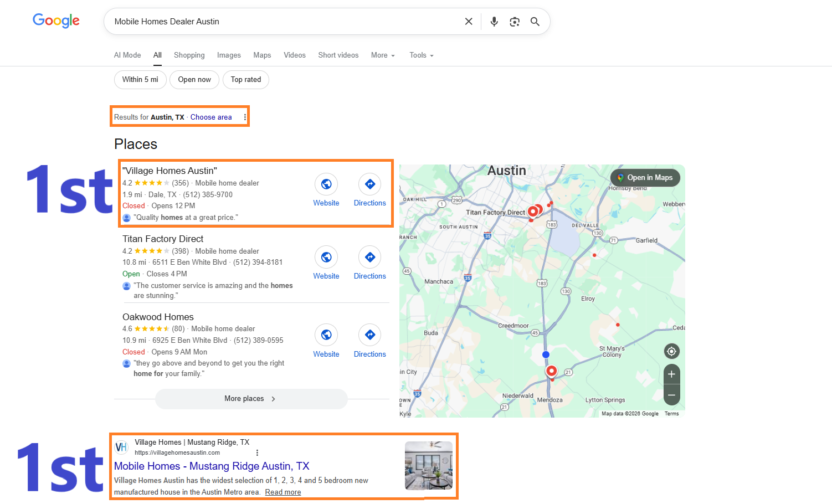Image resolution: width=832 pixels, height=504 pixels.
Task: Open Village Homes Austin website icon
Action: [326, 184]
